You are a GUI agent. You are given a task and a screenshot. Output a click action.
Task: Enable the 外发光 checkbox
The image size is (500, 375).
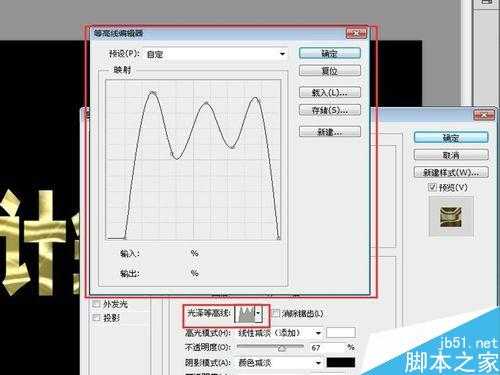[x=97, y=304]
